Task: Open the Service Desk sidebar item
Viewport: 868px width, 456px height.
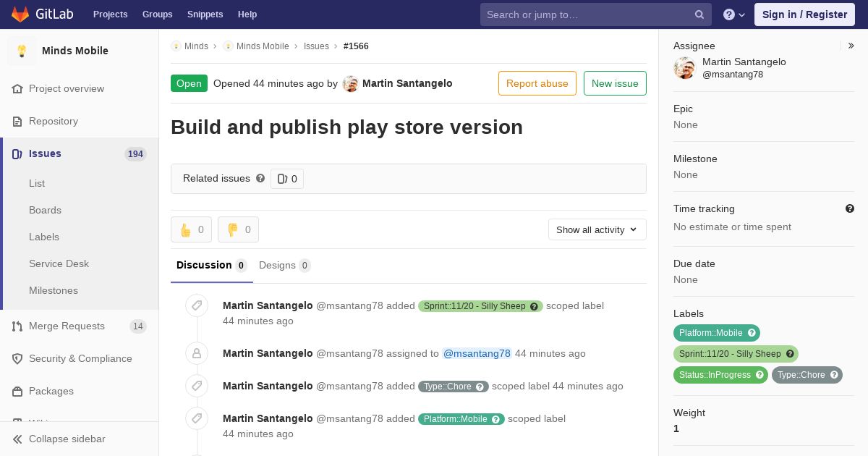Action: click(x=59, y=263)
